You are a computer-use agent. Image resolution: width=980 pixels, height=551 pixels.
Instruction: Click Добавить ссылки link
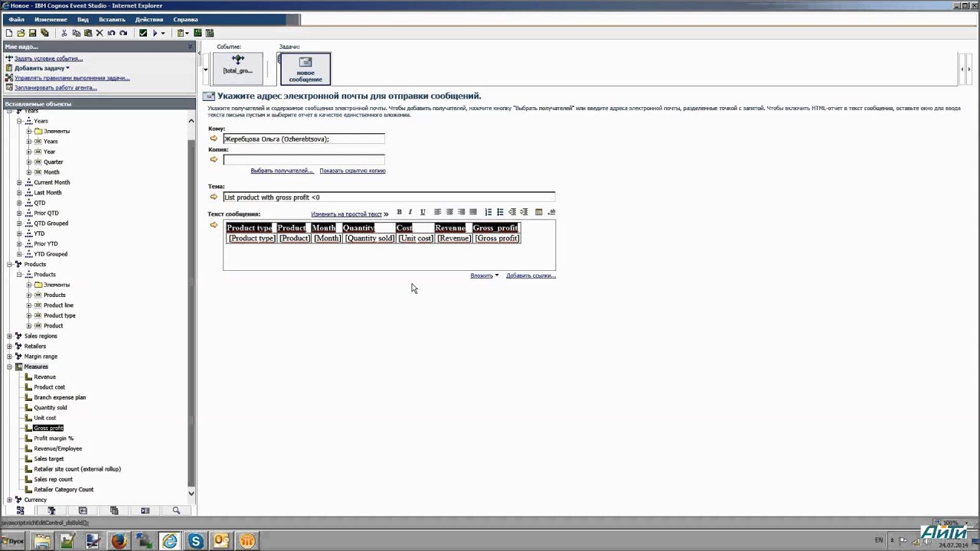[531, 275]
